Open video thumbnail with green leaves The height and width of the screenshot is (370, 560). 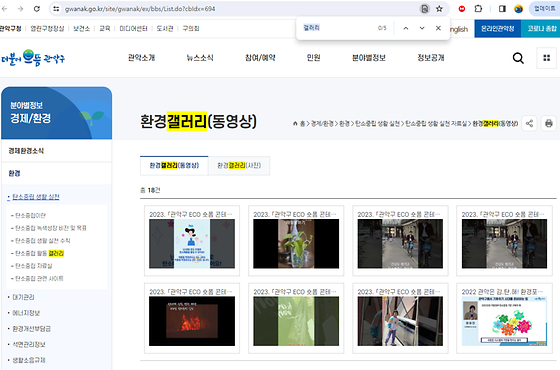click(296, 321)
